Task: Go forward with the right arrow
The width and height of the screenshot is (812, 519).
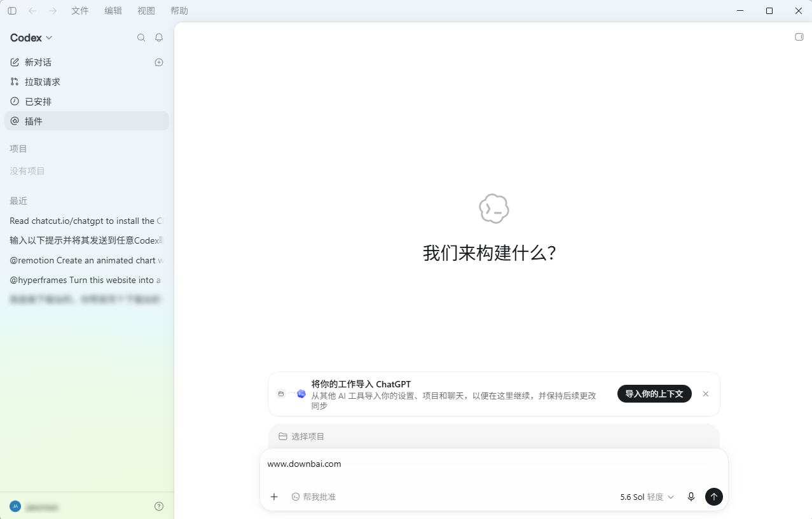Action: 53,11
